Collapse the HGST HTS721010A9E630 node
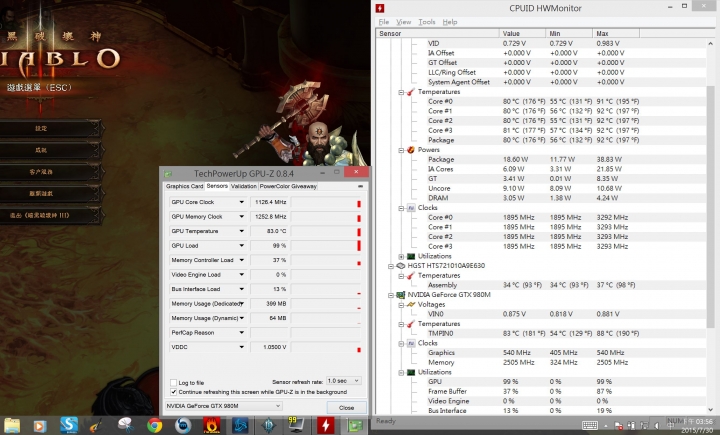The width and height of the screenshot is (720, 435). 391,266
